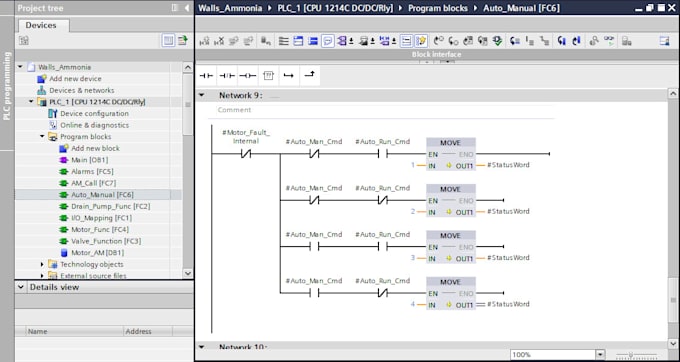Click Add new device in project tree
Viewport: 680px width, 362px height.
tap(75, 78)
